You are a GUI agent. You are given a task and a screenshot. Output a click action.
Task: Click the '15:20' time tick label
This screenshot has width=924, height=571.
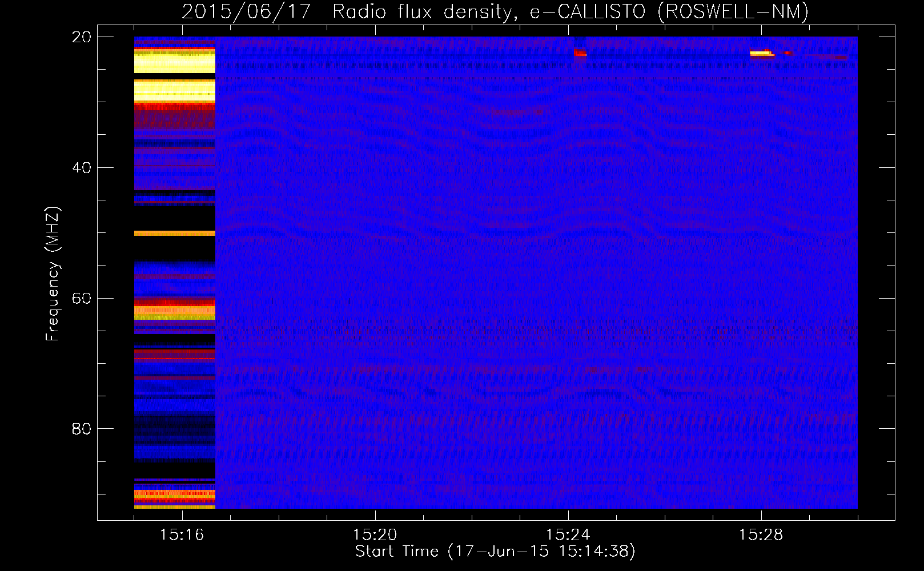coord(375,535)
